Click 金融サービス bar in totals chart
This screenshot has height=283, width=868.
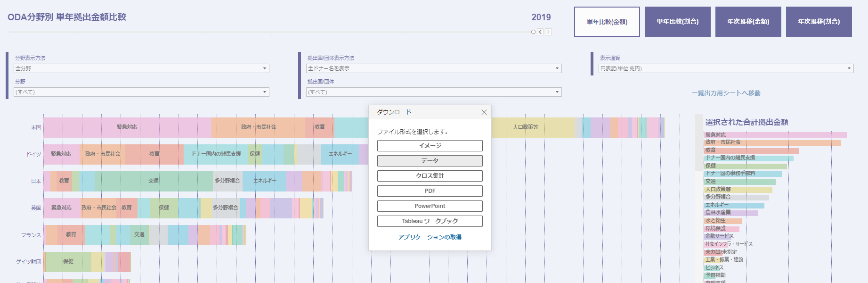point(718,236)
